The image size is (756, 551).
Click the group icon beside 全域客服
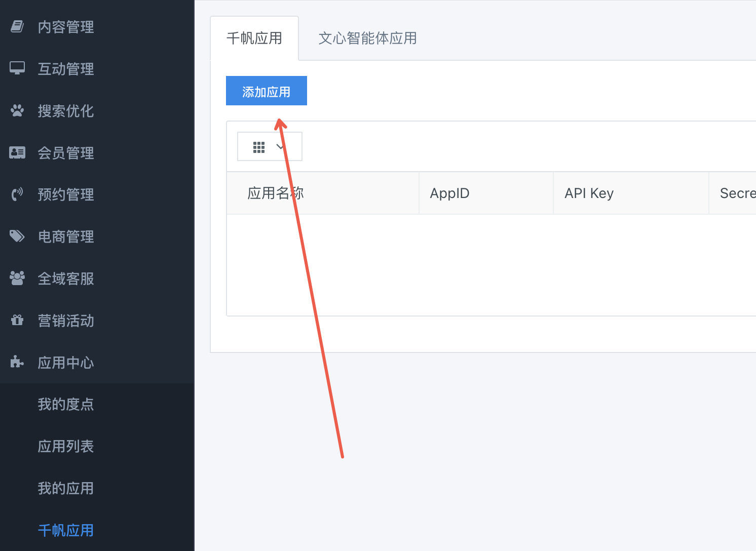(x=17, y=278)
